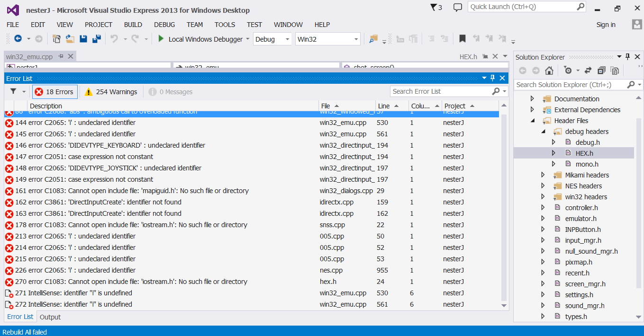644x336 pixels.
Task: Click the Search Solution Explorer field
Action: click(x=570, y=85)
